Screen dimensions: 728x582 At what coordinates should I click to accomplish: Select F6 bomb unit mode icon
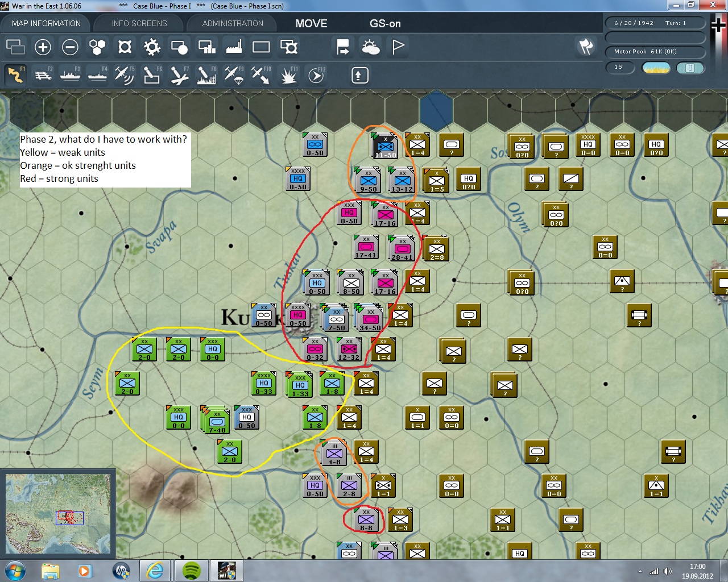(152, 74)
